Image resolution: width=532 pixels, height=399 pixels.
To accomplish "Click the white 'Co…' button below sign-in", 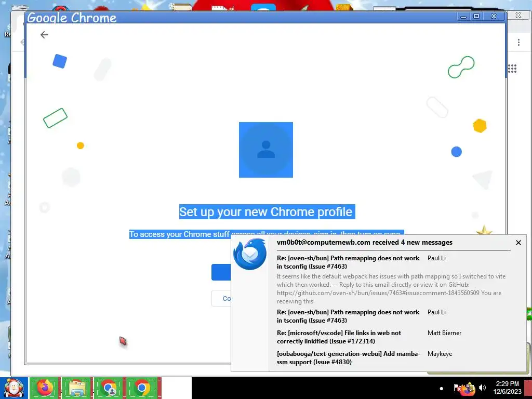I will click(221, 299).
